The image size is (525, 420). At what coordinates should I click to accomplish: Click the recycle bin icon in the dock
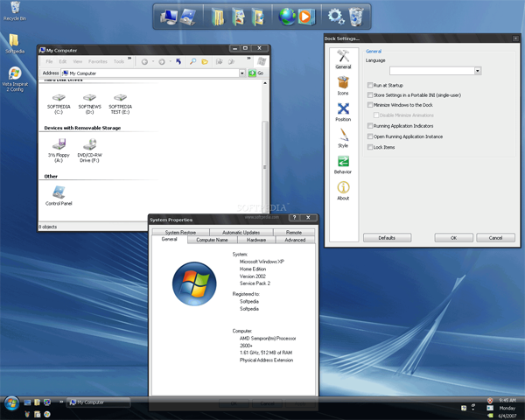357,16
